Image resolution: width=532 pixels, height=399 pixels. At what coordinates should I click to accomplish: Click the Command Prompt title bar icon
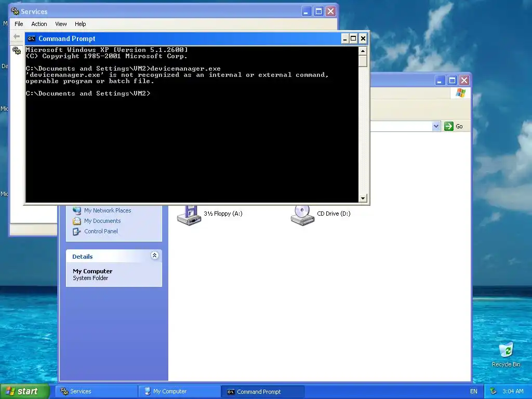click(x=31, y=38)
